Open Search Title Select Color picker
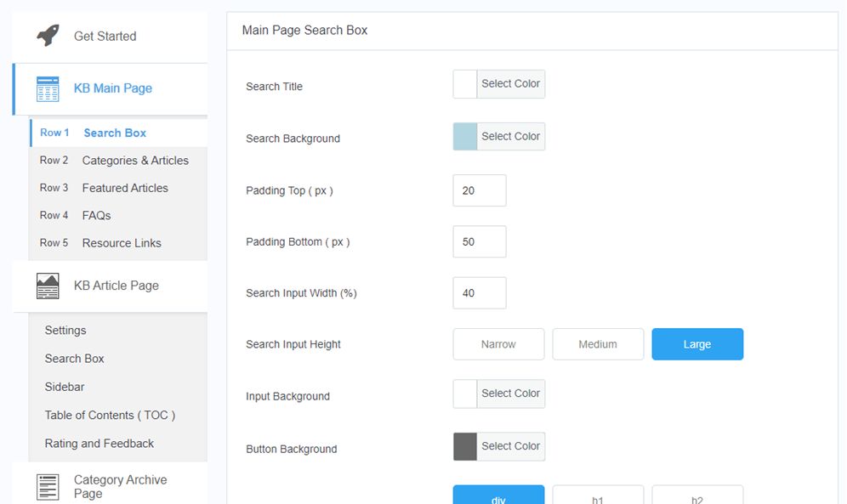Viewport: 847px width, 504px height. click(x=510, y=84)
